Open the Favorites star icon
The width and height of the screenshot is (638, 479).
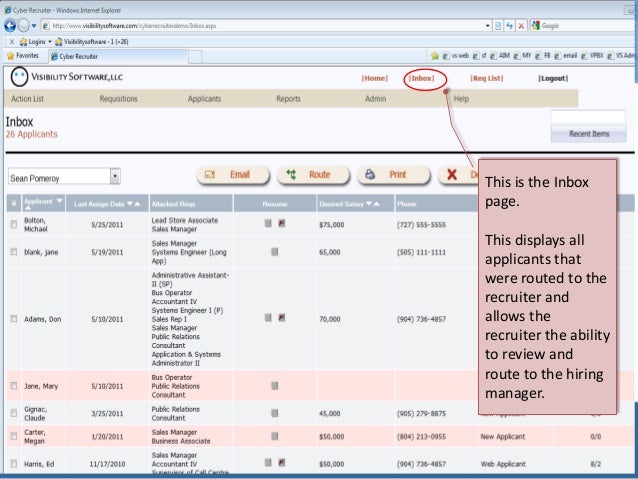click(x=11, y=56)
